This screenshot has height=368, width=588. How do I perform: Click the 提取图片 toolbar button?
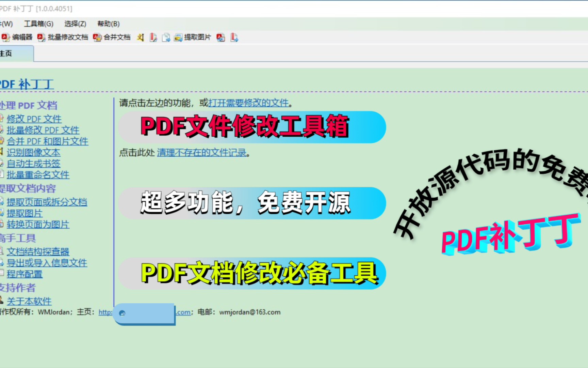pos(193,37)
